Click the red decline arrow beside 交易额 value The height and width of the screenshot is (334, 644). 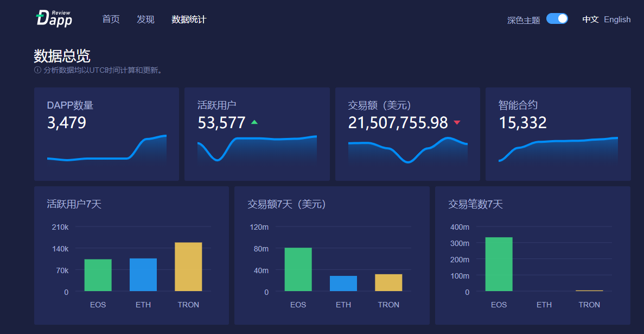tap(456, 123)
